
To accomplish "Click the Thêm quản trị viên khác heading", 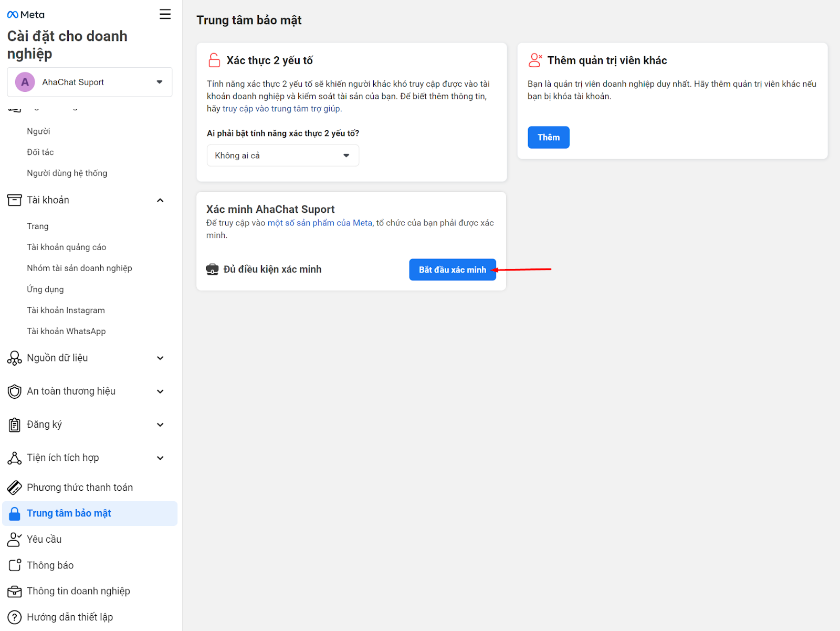I will (x=607, y=60).
